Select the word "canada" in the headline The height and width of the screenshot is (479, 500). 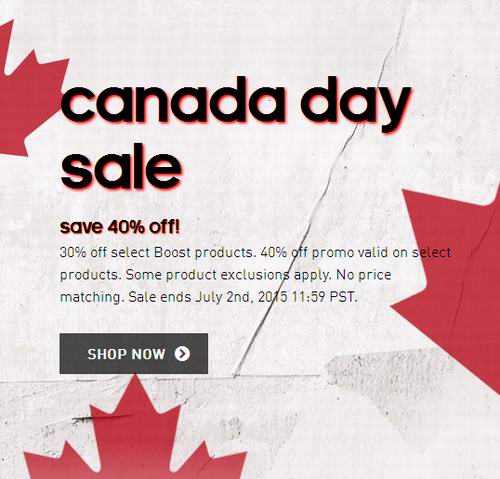click(174, 100)
